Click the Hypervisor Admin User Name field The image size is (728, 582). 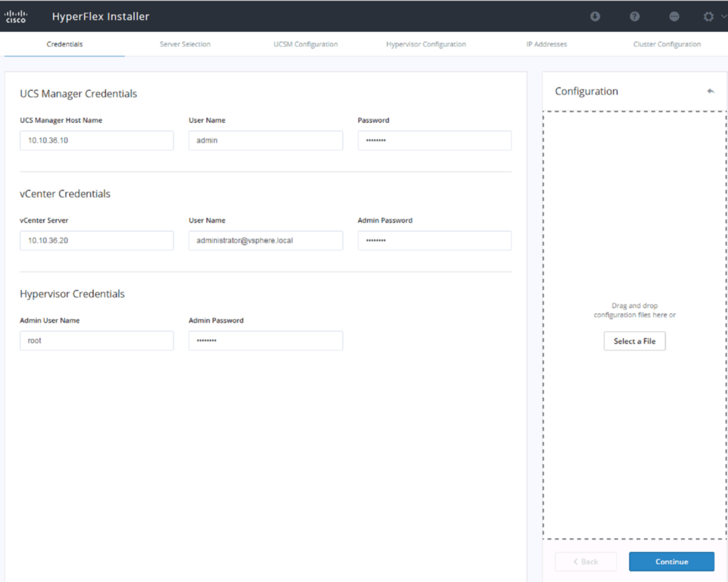click(97, 340)
